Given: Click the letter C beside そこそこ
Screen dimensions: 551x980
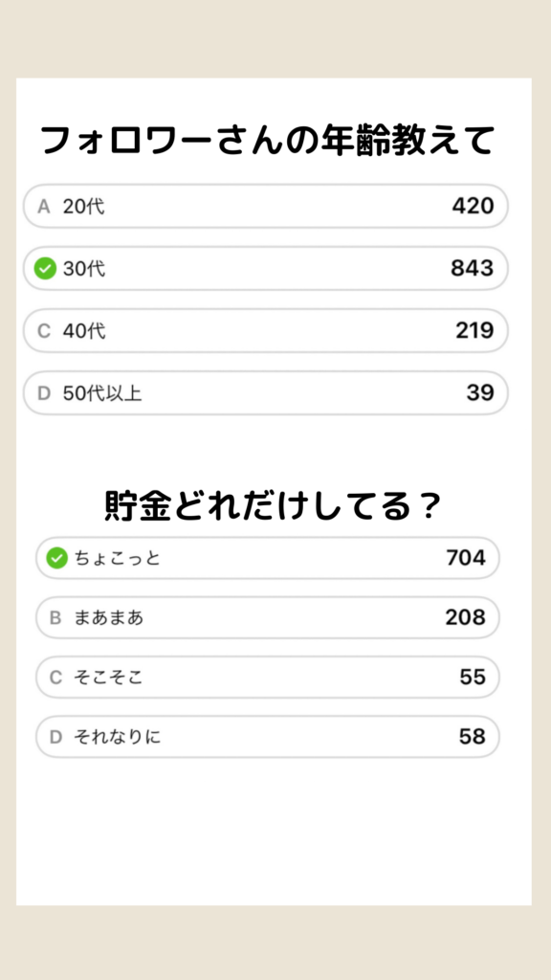Looking at the screenshot, I should coord(55,678).
